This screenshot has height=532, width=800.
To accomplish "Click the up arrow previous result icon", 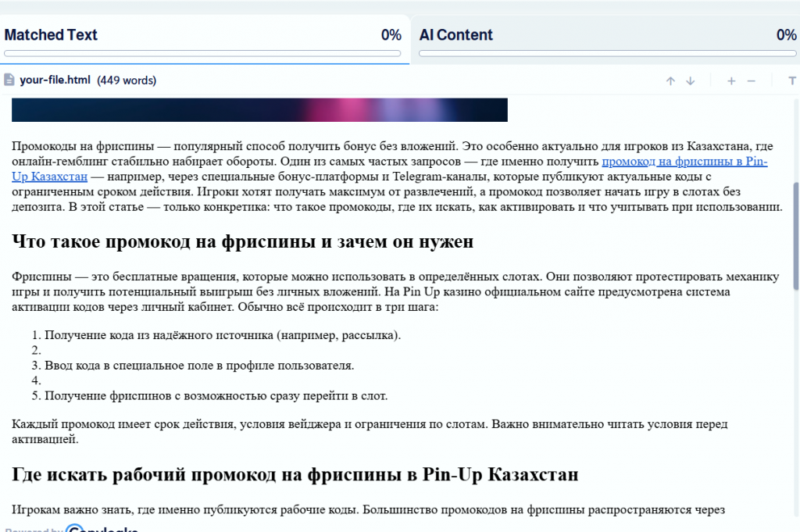I will point(670,80).
